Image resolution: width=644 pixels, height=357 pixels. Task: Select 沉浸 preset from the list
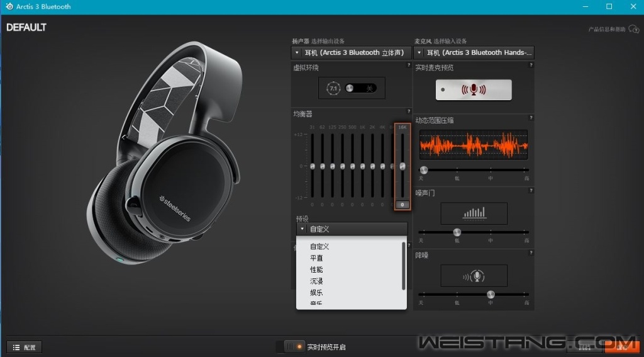317,281
